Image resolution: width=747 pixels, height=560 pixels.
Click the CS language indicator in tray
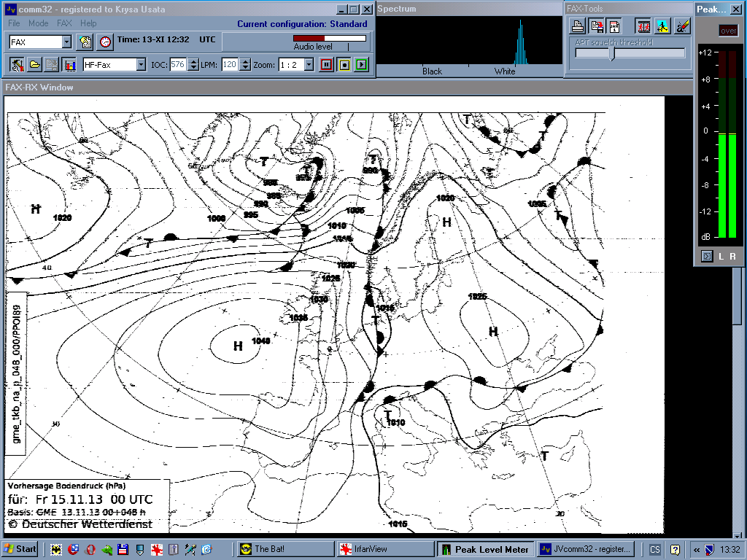(x=654, y=550)
